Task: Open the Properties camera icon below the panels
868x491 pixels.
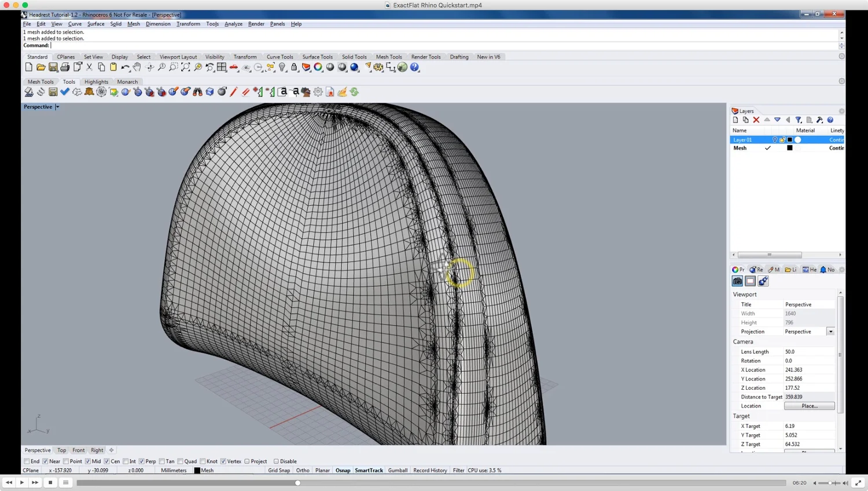Action: coord(737,281)
